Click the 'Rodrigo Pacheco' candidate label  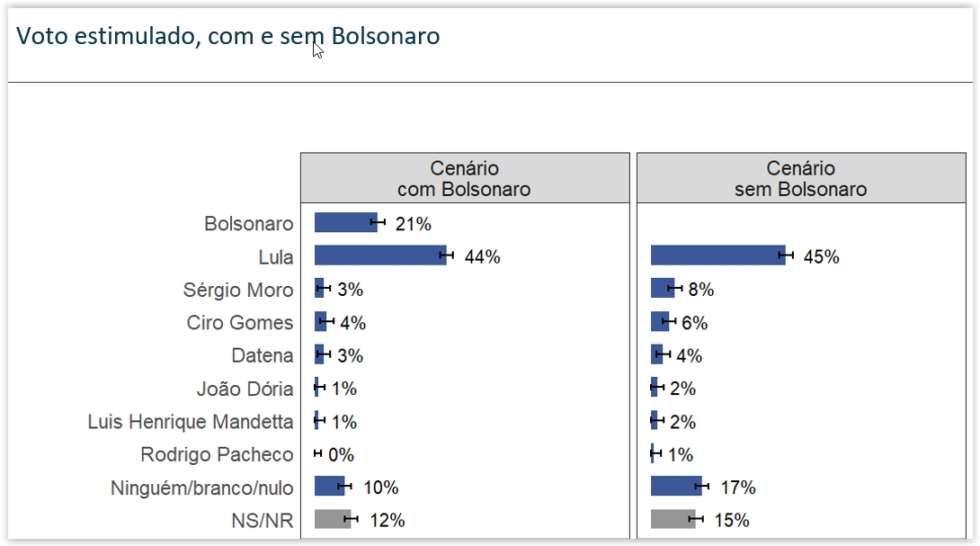217,454
